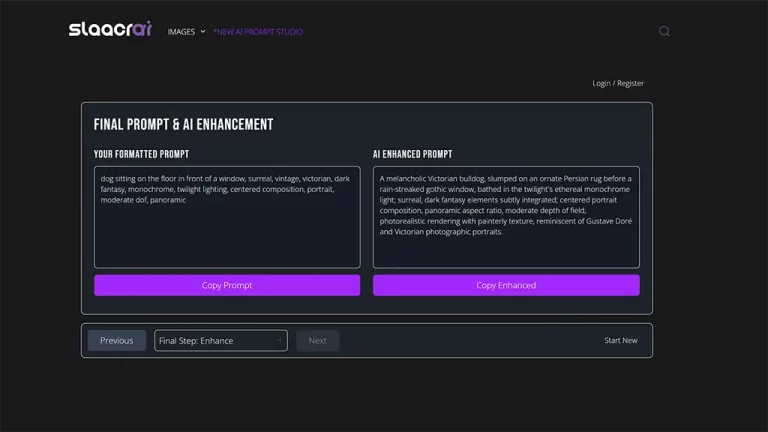Click inside the AI enhanced prompt box
The height and width of the screenshot is (432, 768).
click(506, 250)
